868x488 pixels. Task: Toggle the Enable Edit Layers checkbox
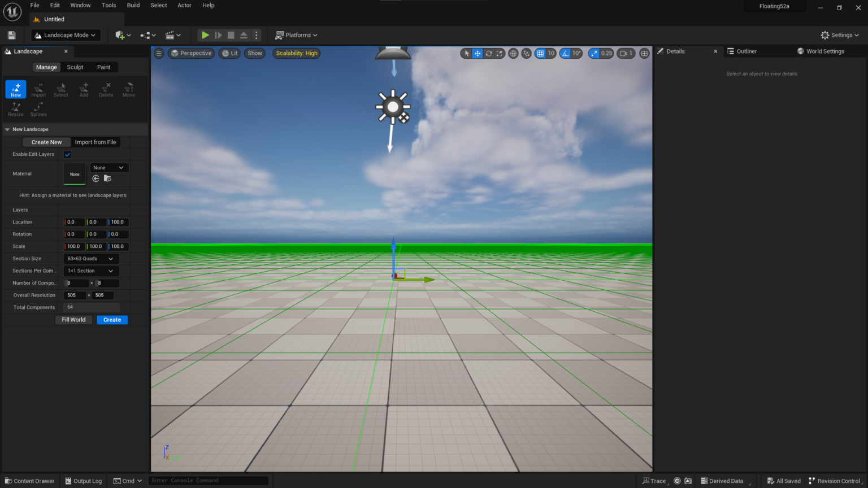pyautogui.click(x=68, y=154)
